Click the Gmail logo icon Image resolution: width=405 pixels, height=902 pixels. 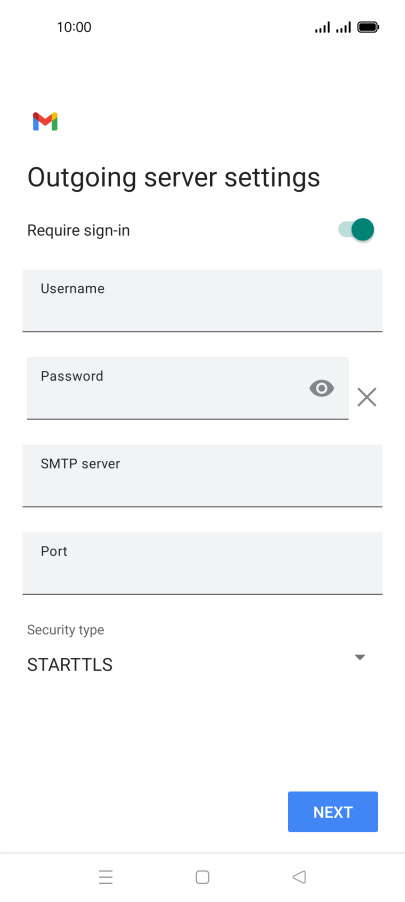(45, 121)
